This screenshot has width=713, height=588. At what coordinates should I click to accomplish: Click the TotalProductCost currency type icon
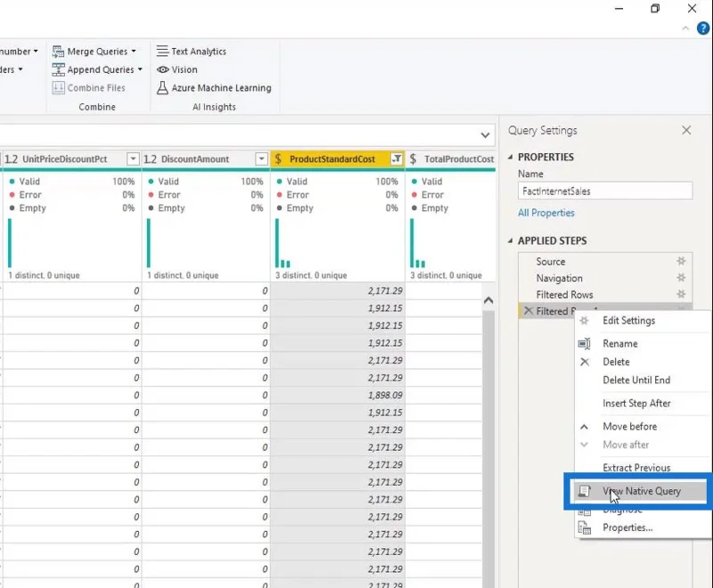click(x=413, y=159)
